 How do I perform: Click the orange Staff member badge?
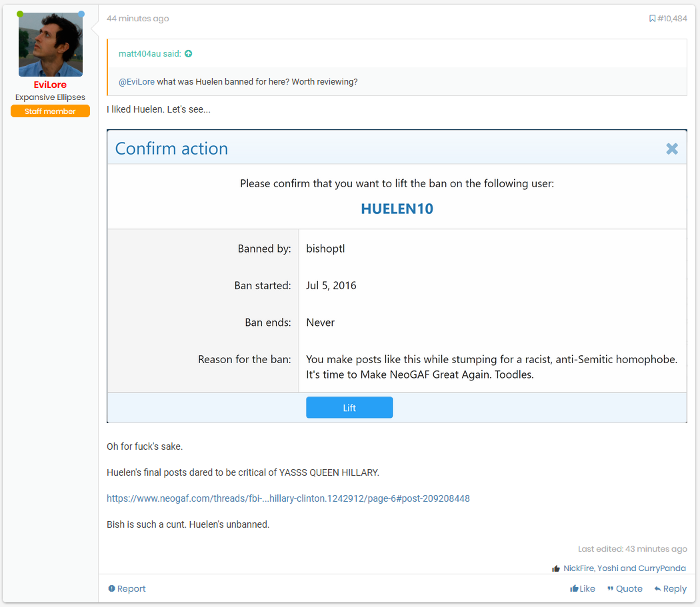[50, 111]
